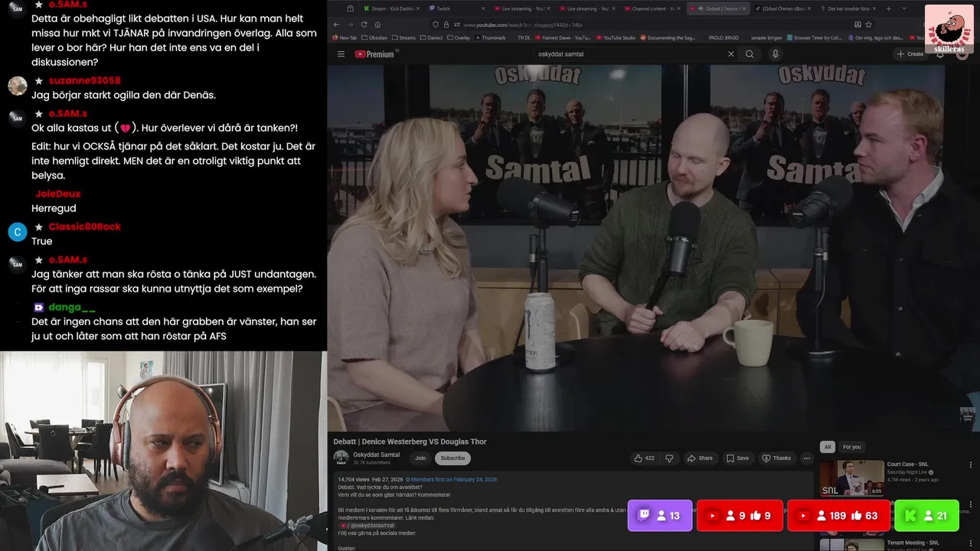The height and width of the screenshot is (551, 980).
Task: Start voice search with microphone icon
Action: [x=775, y=54]
